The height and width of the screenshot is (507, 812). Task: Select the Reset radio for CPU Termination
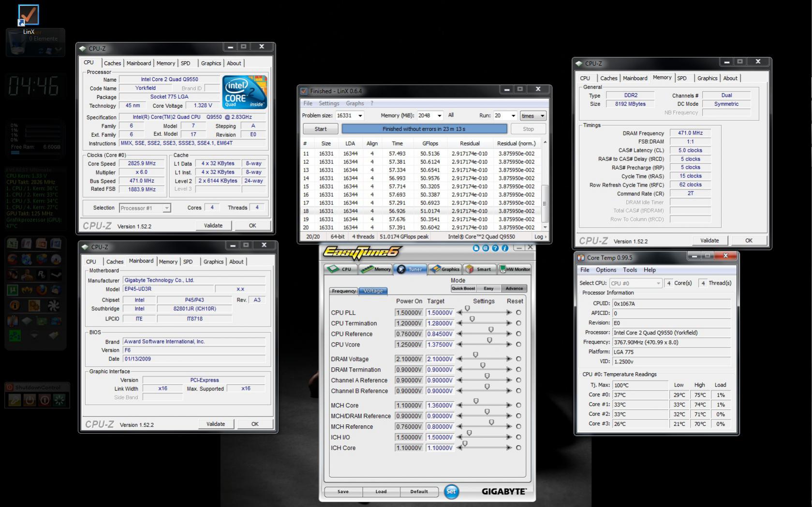(x=518, y=323)
